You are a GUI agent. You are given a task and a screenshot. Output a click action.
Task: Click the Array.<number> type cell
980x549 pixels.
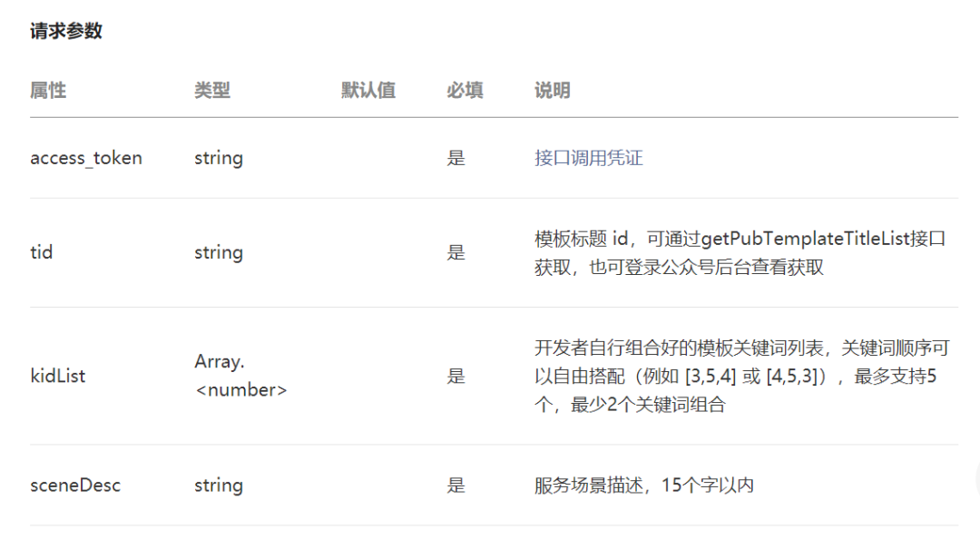tap(240, 376)
